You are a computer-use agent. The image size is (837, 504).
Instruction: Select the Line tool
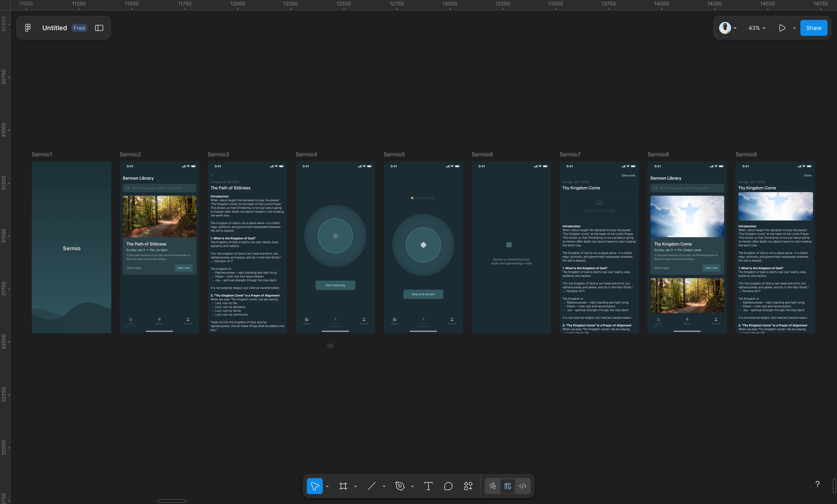[x=371, y=486]
